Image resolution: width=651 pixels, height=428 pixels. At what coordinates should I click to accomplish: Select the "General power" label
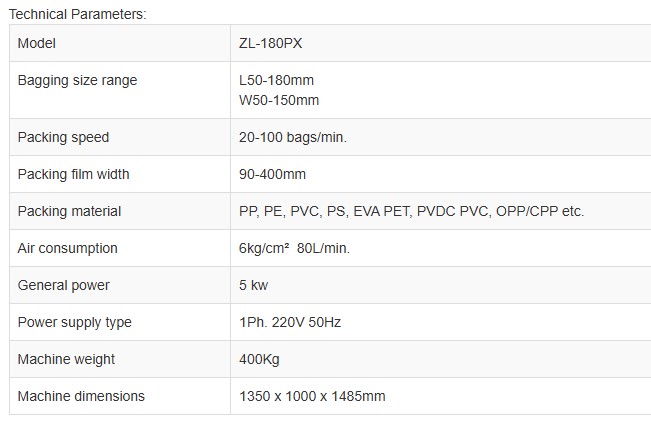tap(64, 285)
